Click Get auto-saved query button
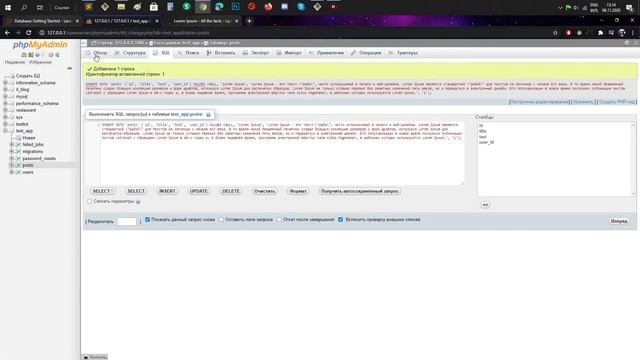The image size is (640, 360). pyautogui.click(x=360, y=191)
